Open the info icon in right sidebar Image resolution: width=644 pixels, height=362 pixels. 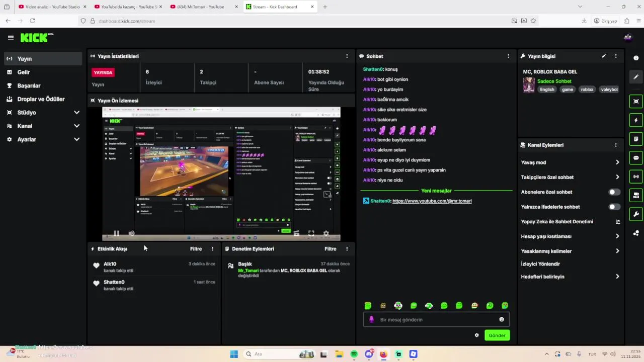(636, 58)
